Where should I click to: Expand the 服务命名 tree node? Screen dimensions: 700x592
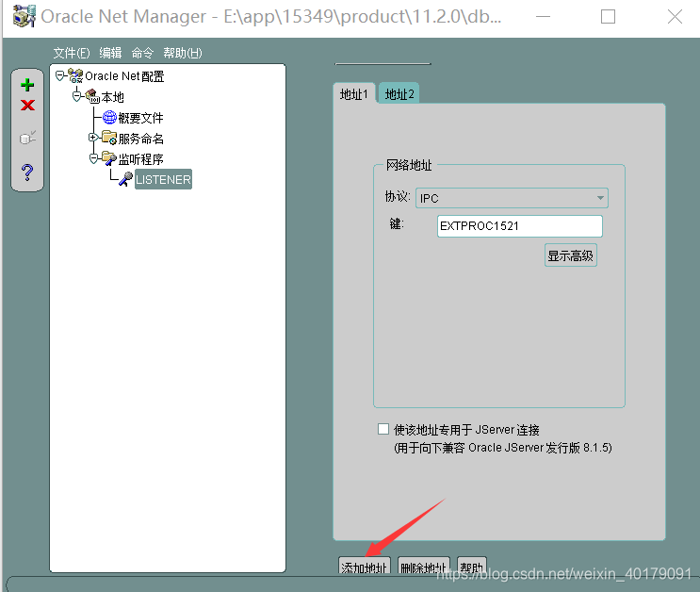93,138
